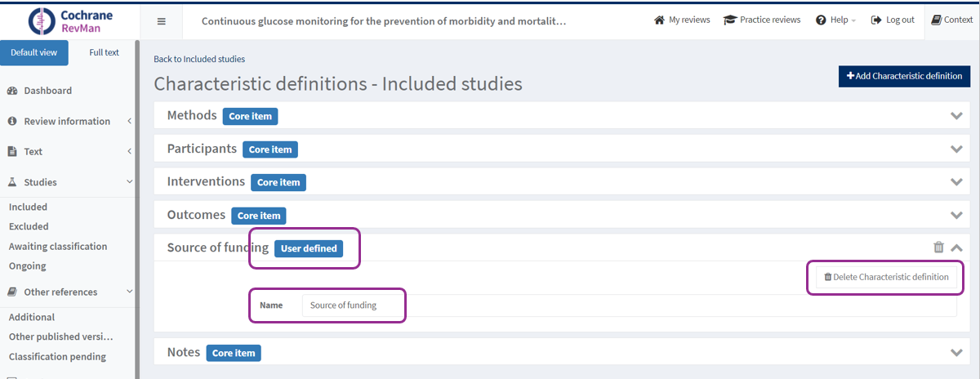The image size is (980, 379).
Task: Open the Context panel
Action: click(x=951, y=20)
